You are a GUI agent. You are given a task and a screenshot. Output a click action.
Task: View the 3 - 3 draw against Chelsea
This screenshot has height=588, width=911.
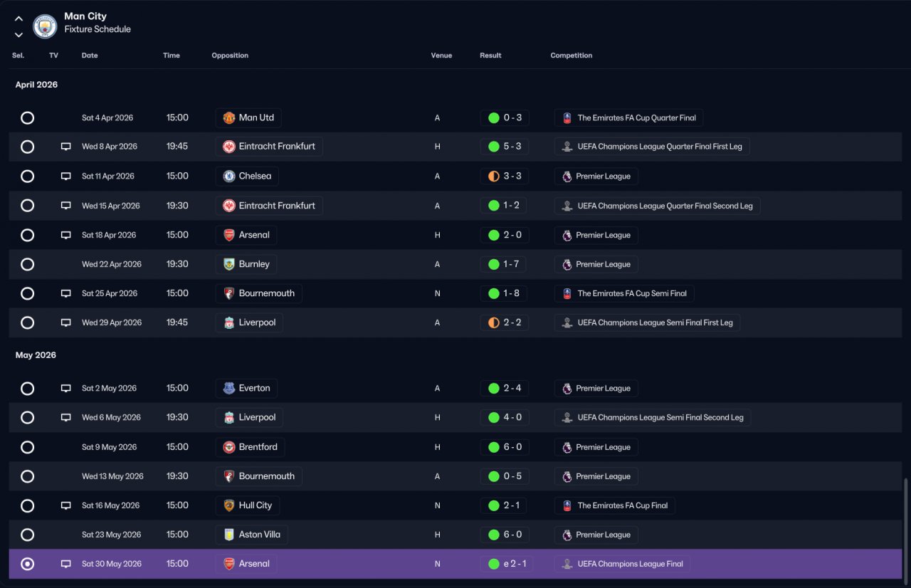(504, 176)
